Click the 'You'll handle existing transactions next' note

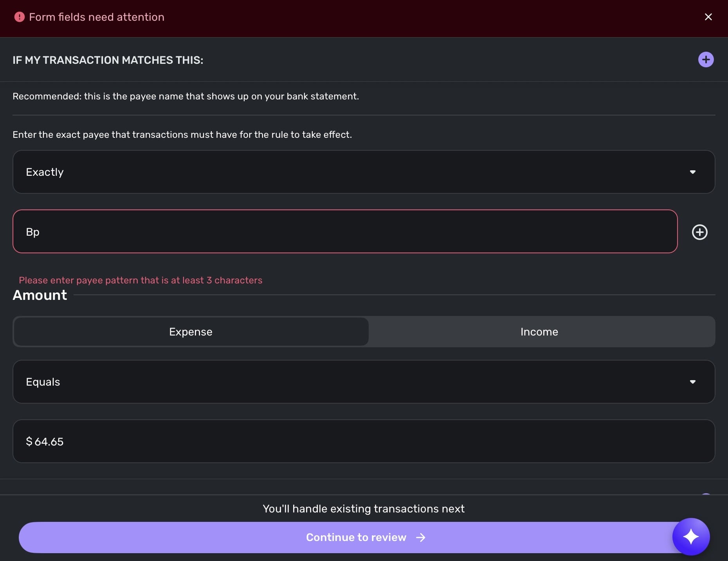363,509
